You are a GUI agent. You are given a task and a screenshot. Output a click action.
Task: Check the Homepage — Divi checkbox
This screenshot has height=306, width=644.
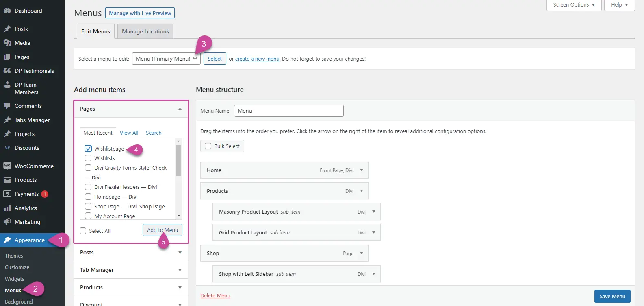click(88, 197)
